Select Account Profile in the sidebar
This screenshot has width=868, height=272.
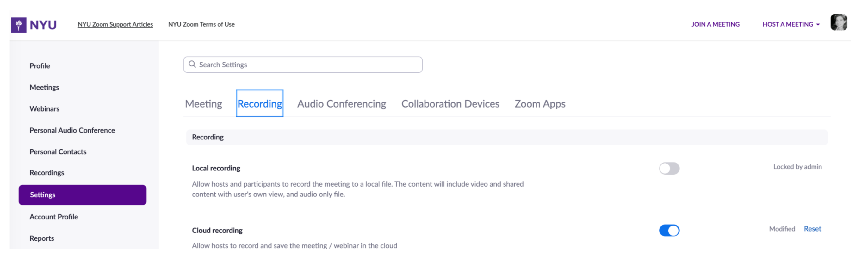53,217
